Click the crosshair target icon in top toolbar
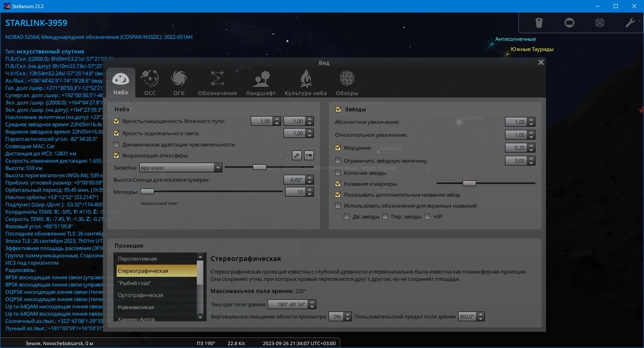The height and width of the screenshot is (348, 644). [x=600, y=23]
